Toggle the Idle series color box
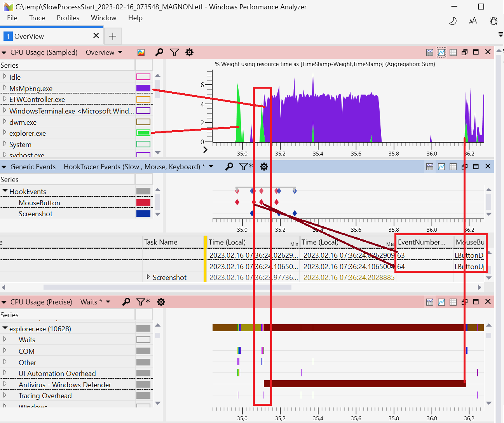504x423 pixels. 143,77
